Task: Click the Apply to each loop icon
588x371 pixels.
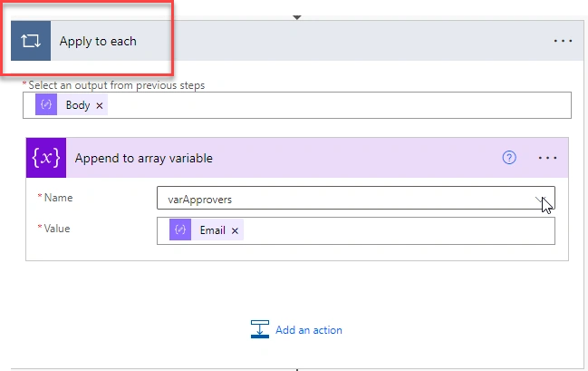Action: (x=31, y=41)
